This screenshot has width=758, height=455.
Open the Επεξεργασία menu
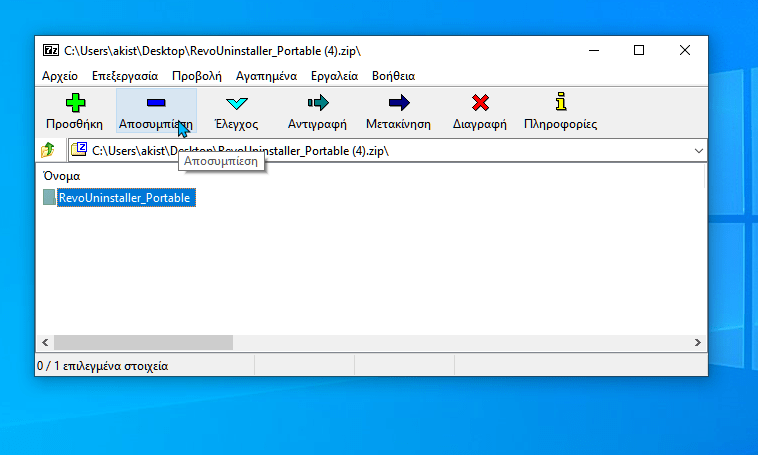pyautogui.click(x=125, y=76)
